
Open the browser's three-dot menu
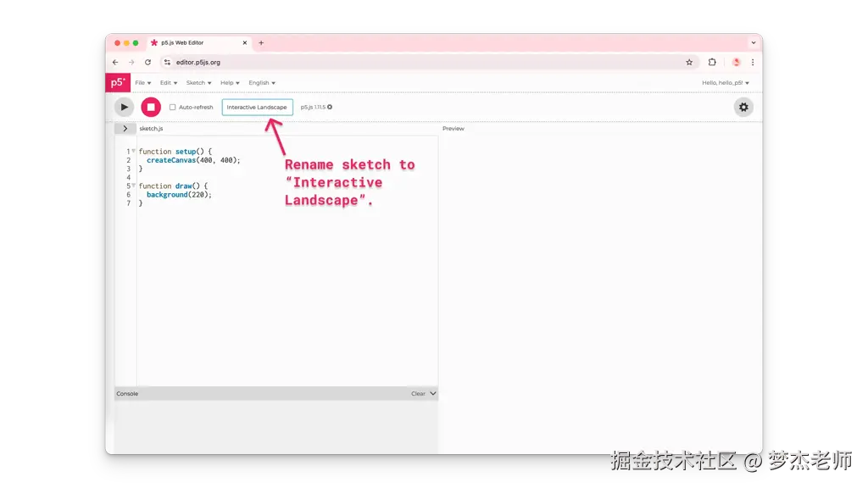[754, 61]
